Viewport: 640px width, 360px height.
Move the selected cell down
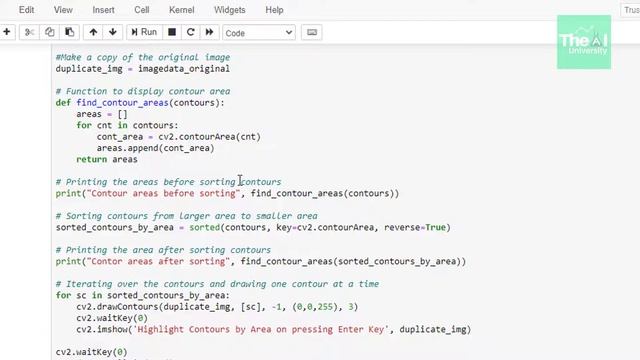coord(113,32)
